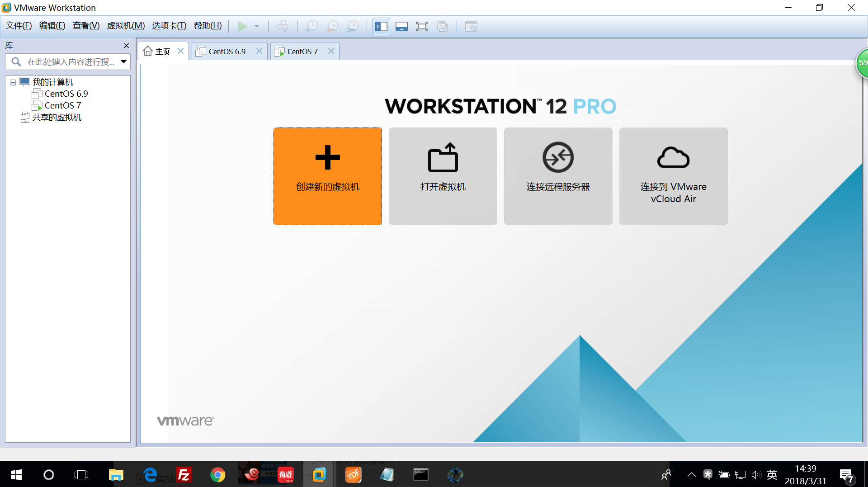Select CentOS 6.9 in the library tree

click(x=66, y=94)
